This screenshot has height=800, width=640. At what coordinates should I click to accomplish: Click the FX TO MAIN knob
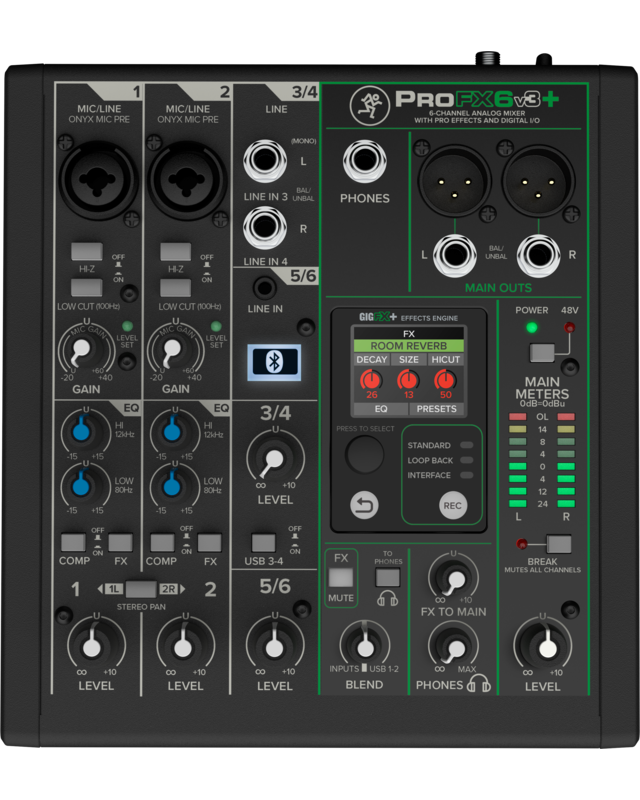(x=453, y=579)
